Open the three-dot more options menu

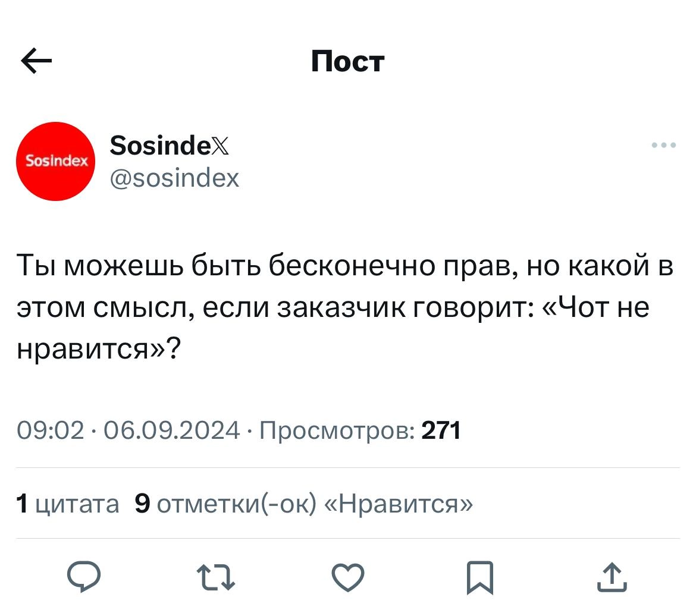[663, 144]
